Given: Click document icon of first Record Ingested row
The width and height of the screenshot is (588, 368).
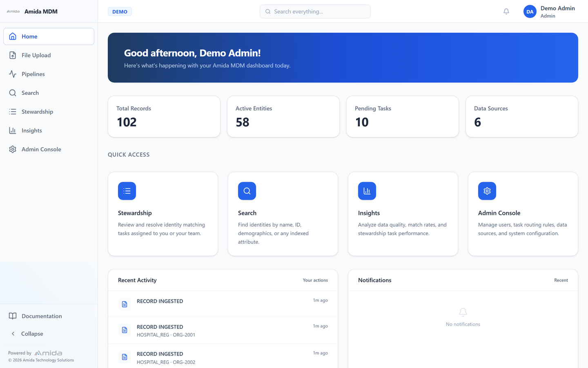Looking at the screenshot, I should point(125,304).
